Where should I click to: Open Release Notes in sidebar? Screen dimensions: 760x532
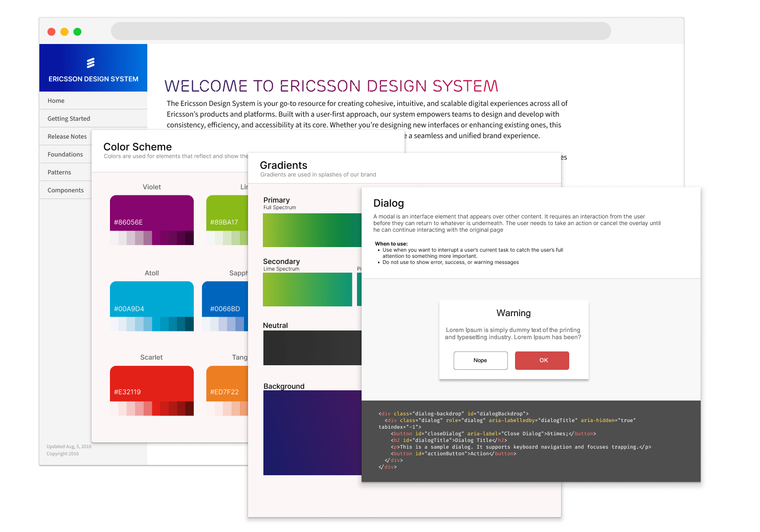click(x=65, y=137)
